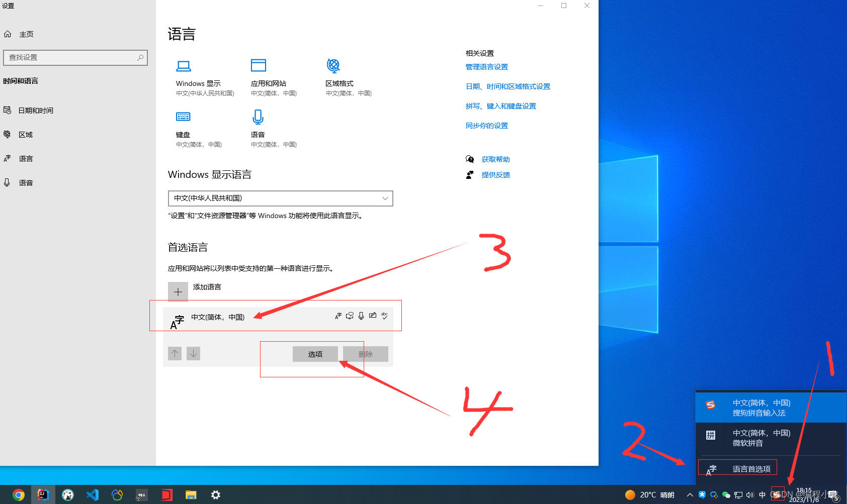
Task: Click the speech microphone icon on the Chinese language row
Action: click(x=361, y=316)
